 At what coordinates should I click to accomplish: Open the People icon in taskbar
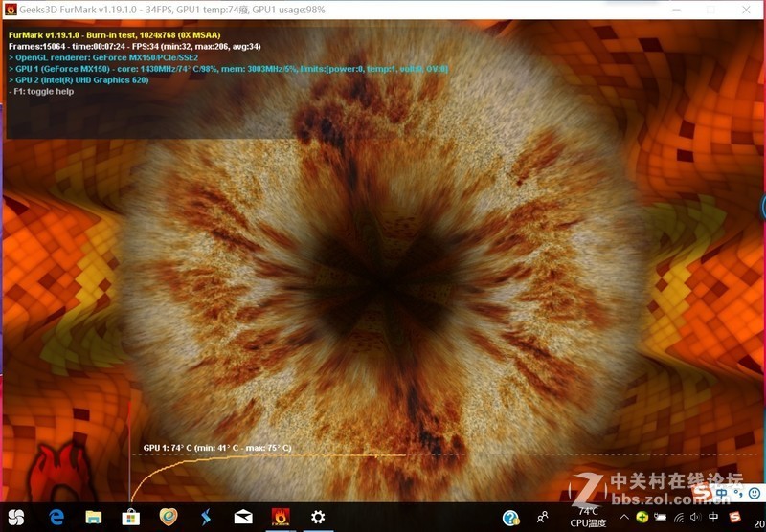542,517
